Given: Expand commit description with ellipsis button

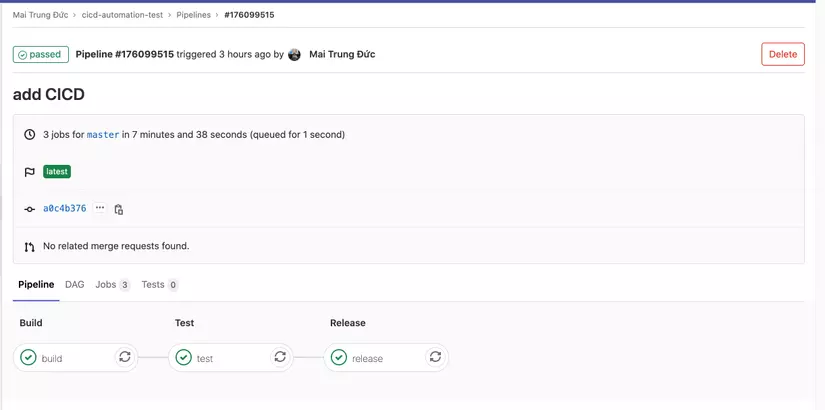Looking at the screenshot, I should pos(100,208).
